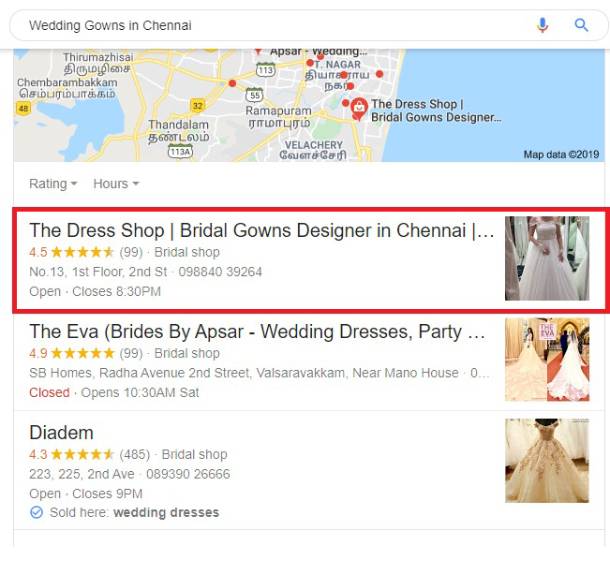Image resolution: width=610 pixels, height=570 pixels.
Task: Click the 113A highway shield near Thandalam
Action: [180, 151]
